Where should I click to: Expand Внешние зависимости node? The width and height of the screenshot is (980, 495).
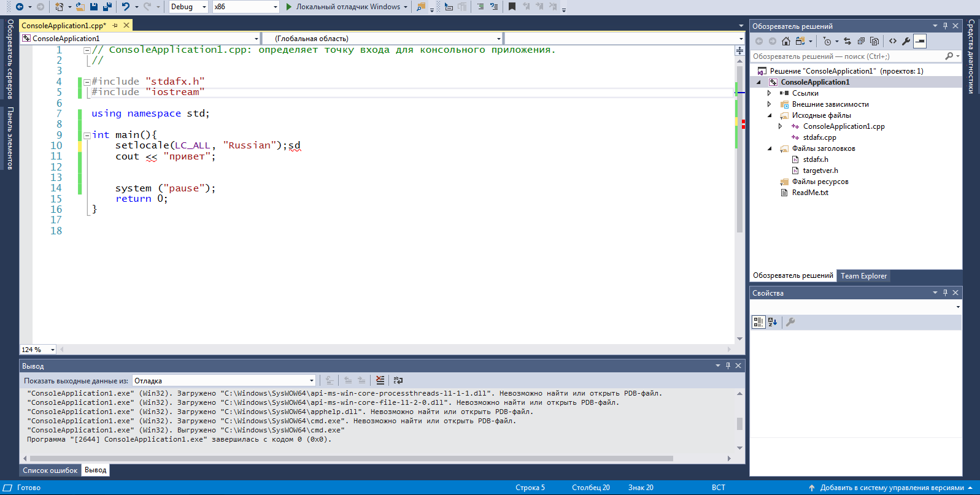click(x=770, y=104)
